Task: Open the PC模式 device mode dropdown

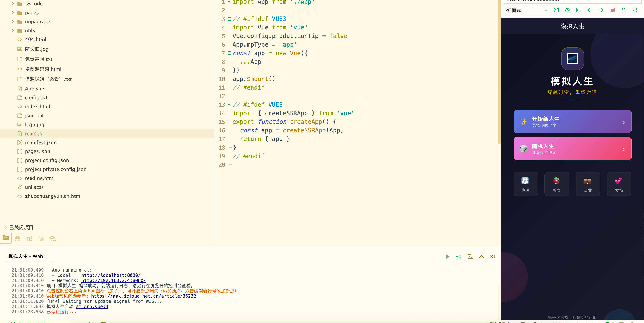Action: (526, 10)
